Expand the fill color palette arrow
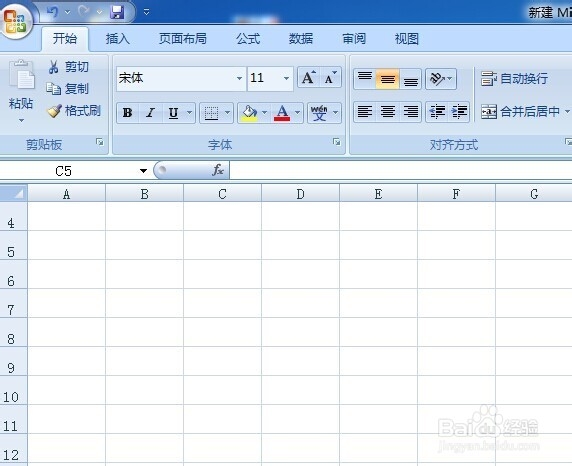The image size is (572, 466). click(x=264, y=113)
